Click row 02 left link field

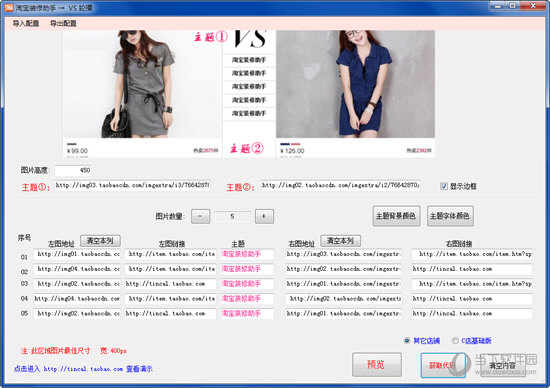[x=170, y=269]
